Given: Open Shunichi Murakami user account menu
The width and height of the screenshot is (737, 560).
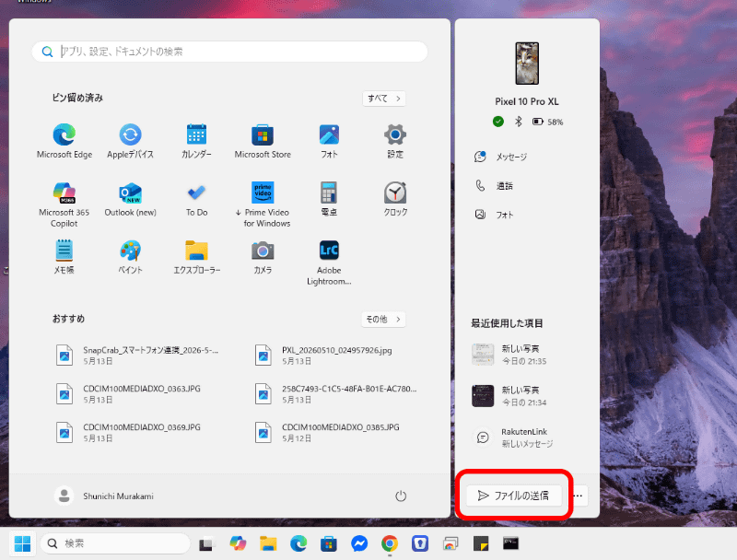Looking at the screenshot, I should (104, 496).
